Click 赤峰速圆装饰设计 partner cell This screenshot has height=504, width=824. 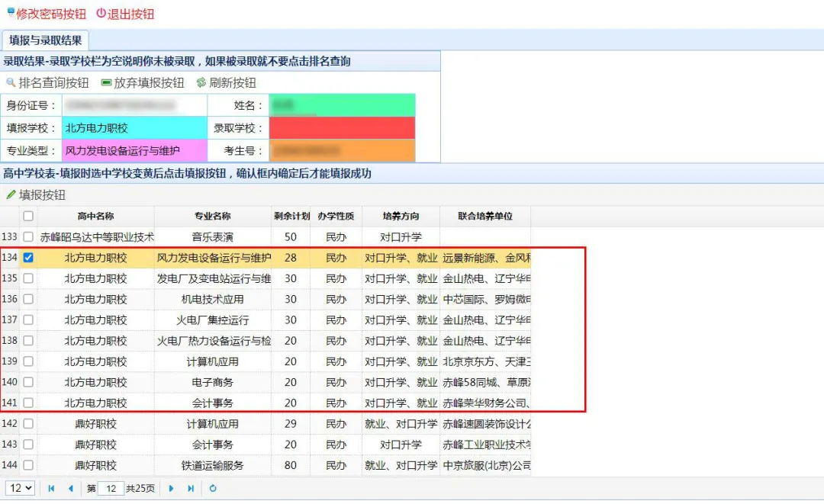[485, 424]
